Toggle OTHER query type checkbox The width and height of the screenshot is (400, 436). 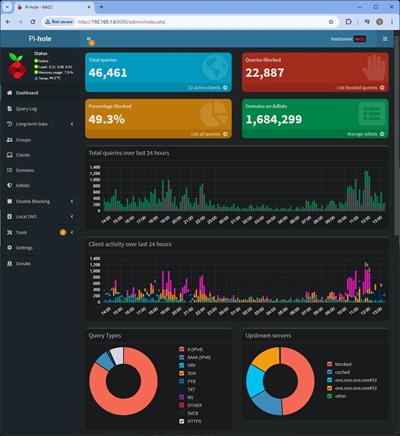tap(181, 405)
